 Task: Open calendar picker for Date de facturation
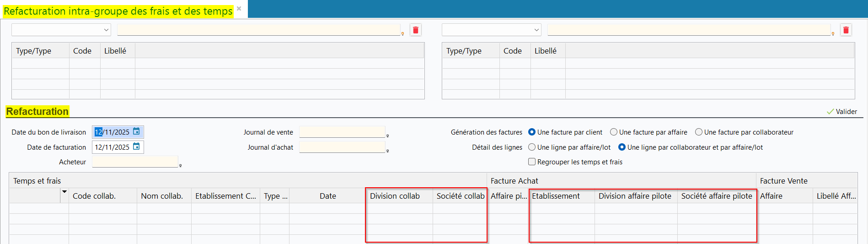[x=136, y=147]
